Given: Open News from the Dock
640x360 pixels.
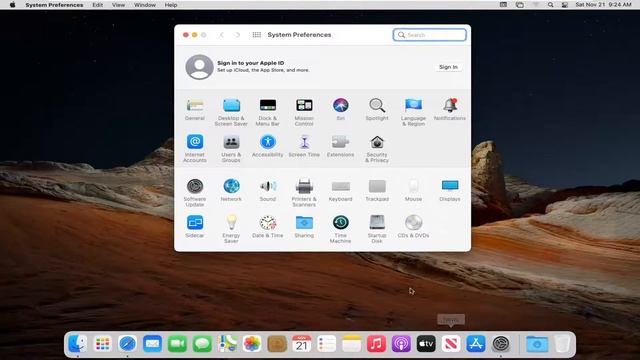Looking at the screenshot, I should point(451,344).
